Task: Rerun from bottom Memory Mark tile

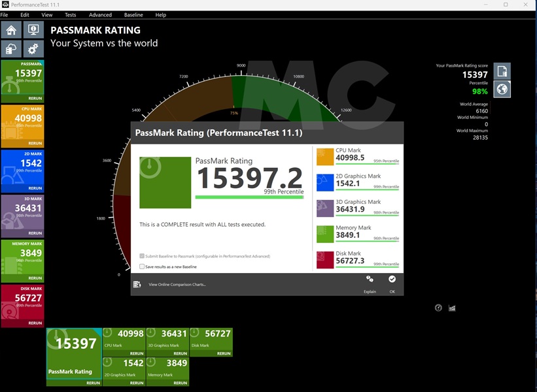Action: coord(180,383)
